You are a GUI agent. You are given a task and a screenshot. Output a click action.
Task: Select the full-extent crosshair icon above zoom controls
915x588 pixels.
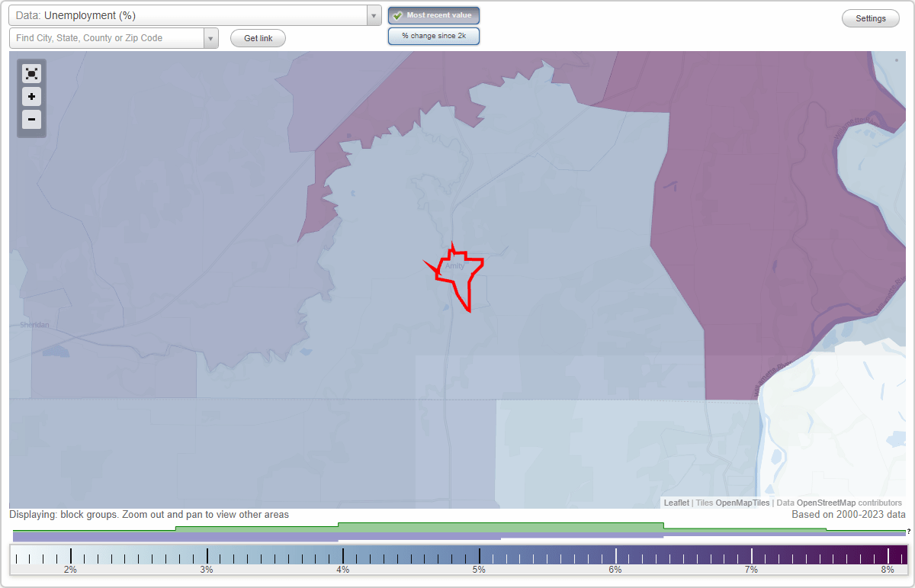(31, 73)
